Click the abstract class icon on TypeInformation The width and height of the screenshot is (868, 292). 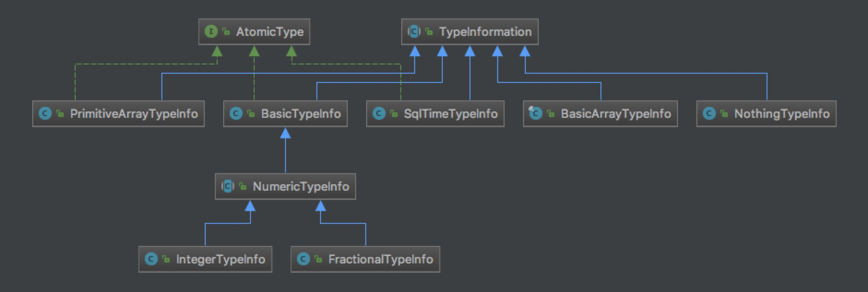pyautogui.click(x=414, y=32)
